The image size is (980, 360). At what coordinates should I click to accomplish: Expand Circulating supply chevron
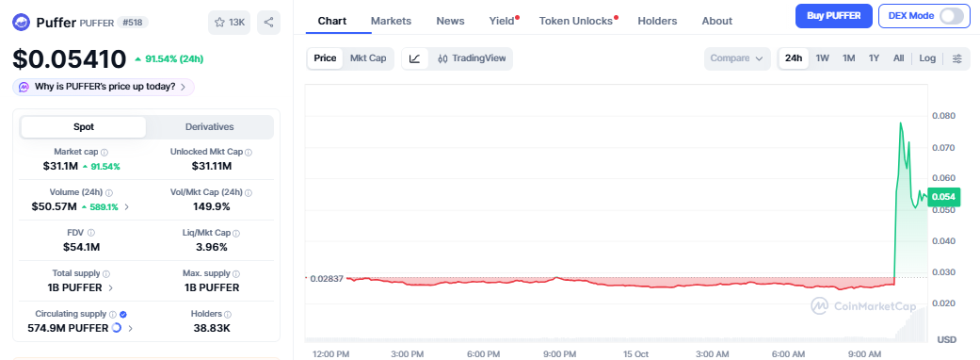(131, 328)
